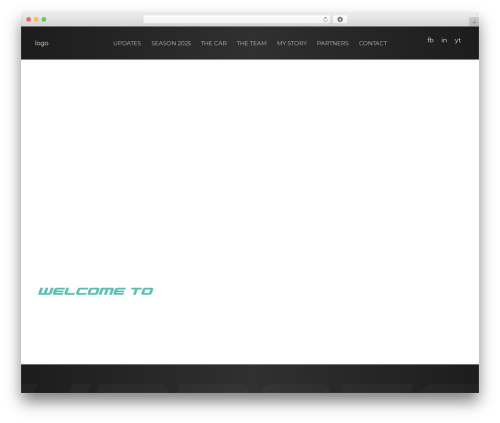This screenshot has width=500, height=423.
Task: Navigate to THE TEAM page
Action: tap(252, 43)
